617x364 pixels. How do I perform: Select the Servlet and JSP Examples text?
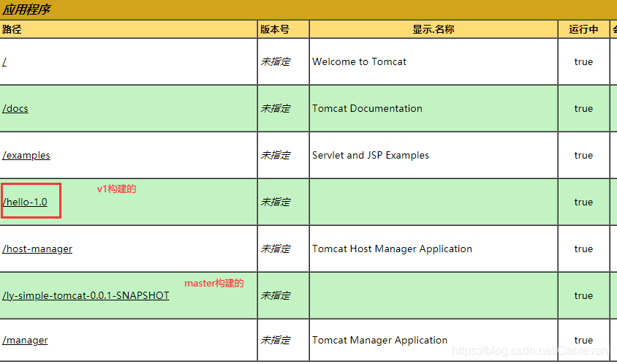coord(371,156)
